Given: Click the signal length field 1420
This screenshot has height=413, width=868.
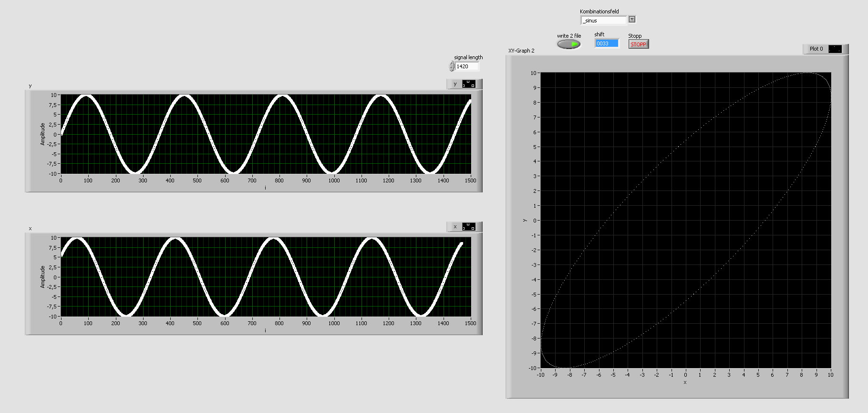Looking at the screenshot, I should point(467,66).
